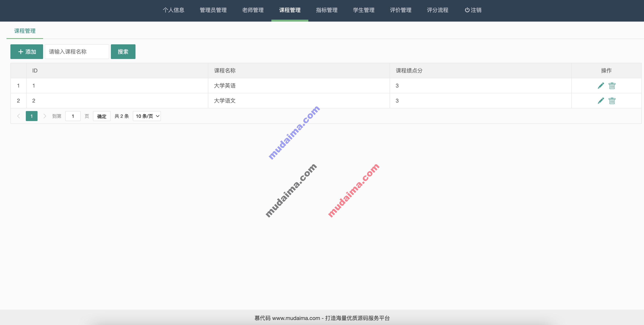Edit the 大学英语 course with pencil icon
The image size is (644, 325).
[x=601, y=86]
